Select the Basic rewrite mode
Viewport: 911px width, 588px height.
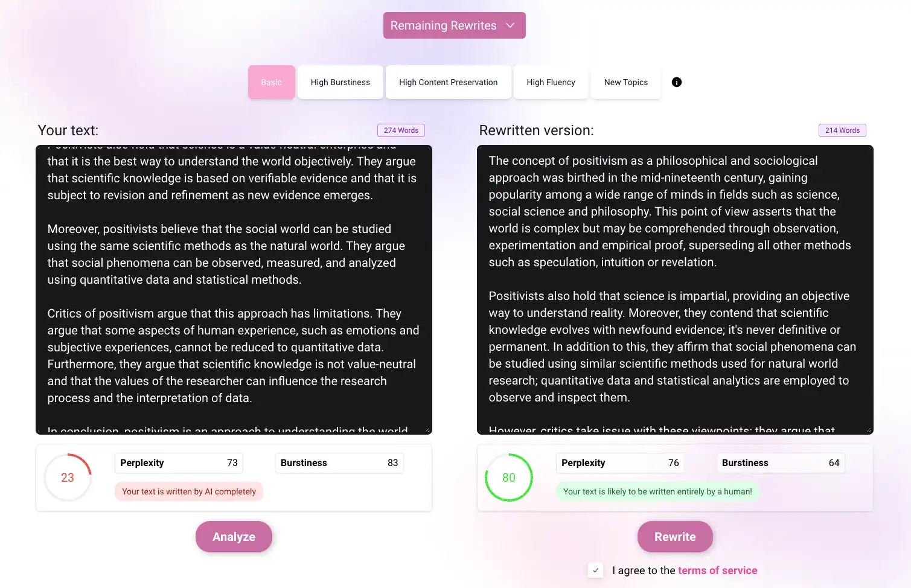coord(271,82)
